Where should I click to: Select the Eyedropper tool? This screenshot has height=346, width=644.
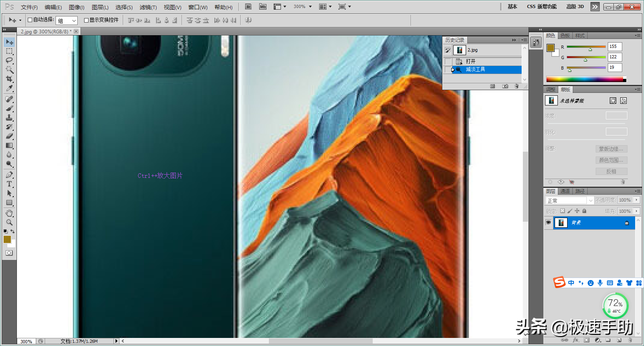click(9, 89)
